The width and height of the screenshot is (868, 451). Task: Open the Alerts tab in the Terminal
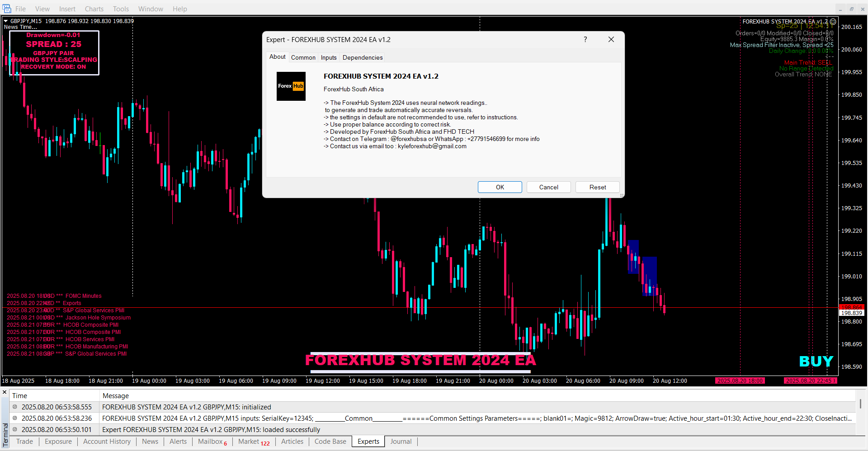(178, 442)
